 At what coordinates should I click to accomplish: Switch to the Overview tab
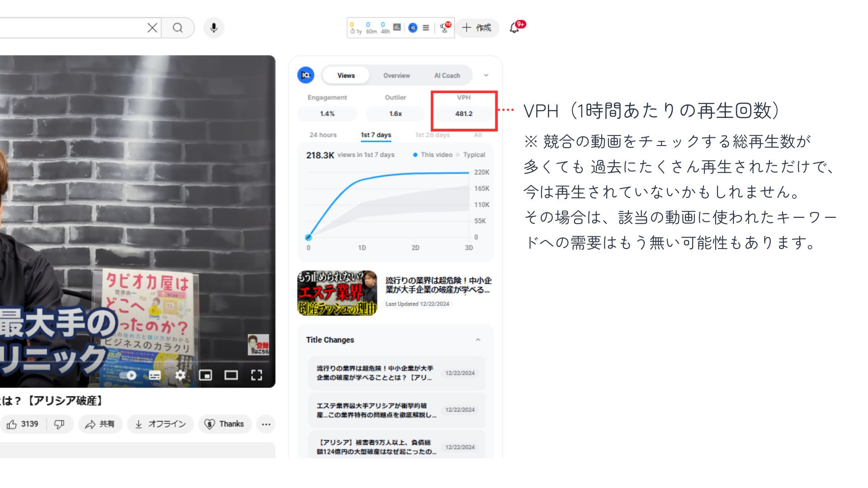pos(396,75)
